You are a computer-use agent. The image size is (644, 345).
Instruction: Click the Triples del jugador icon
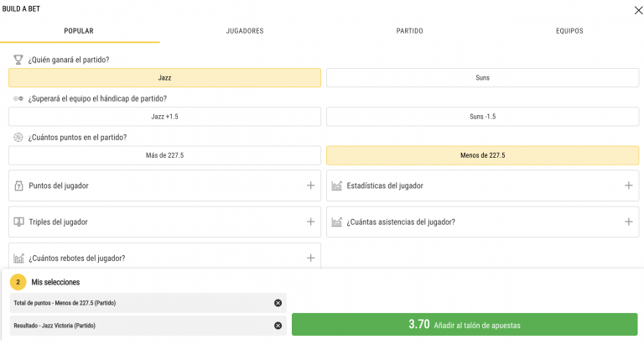(x=19, y=222)
